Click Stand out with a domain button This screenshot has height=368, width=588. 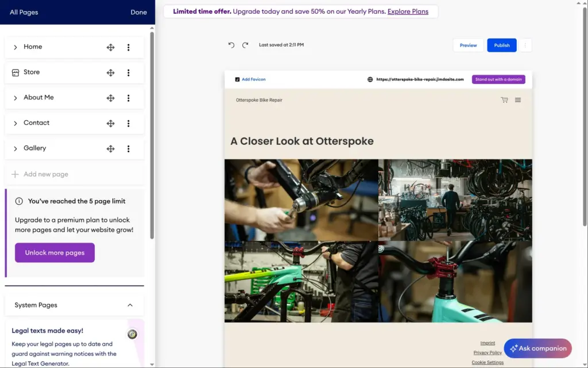pos(498,79)
